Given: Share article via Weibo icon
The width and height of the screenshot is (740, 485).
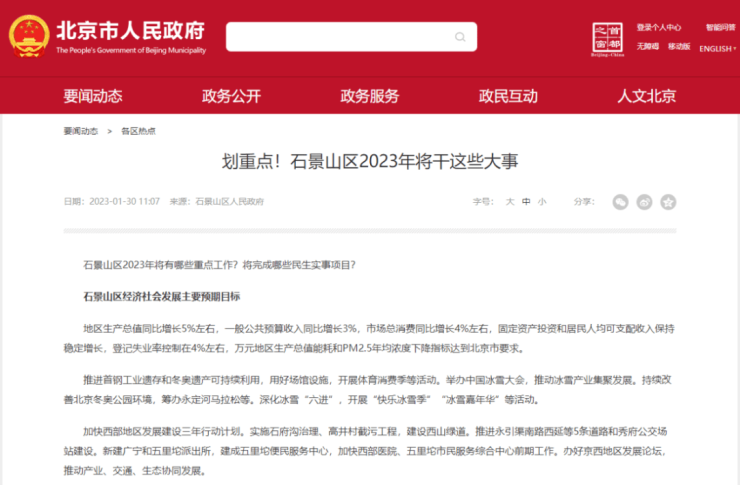Looking at the screenshot, I should 644,202.
